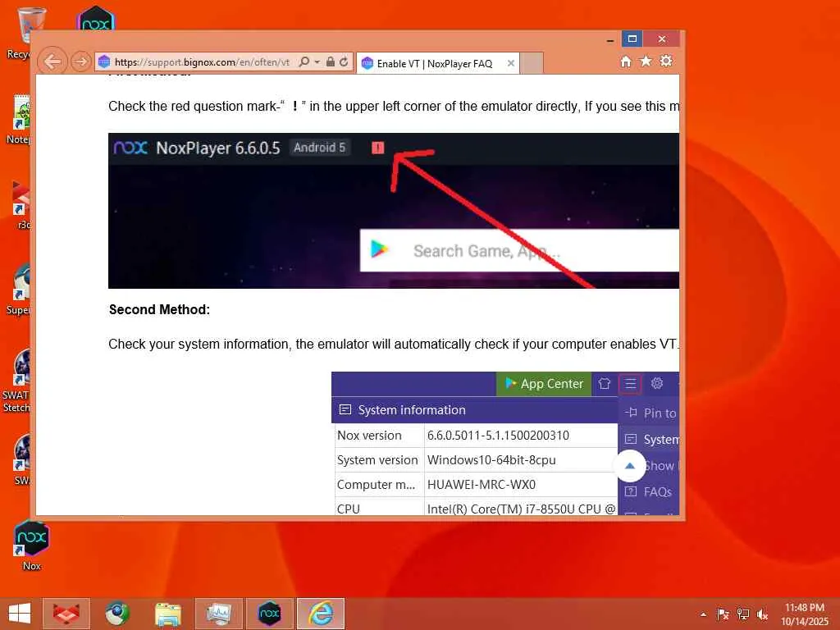Open the system monitor taskbar icon
This screenshot has width=840, height=630.
pyautogui.click(x=218, y=614)
